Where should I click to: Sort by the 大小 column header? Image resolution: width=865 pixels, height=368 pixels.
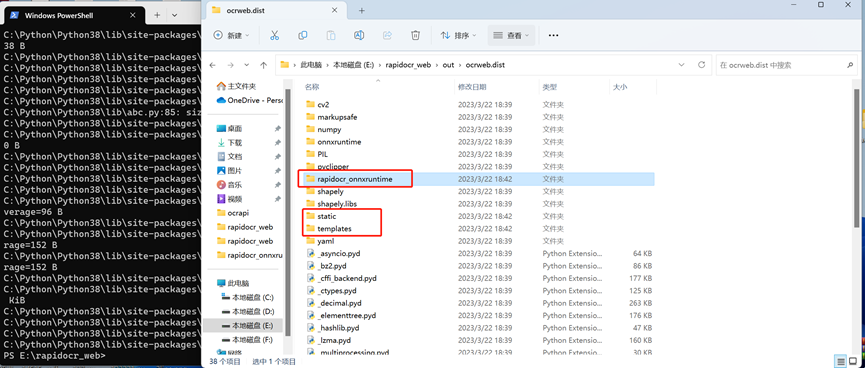[620, 87]
